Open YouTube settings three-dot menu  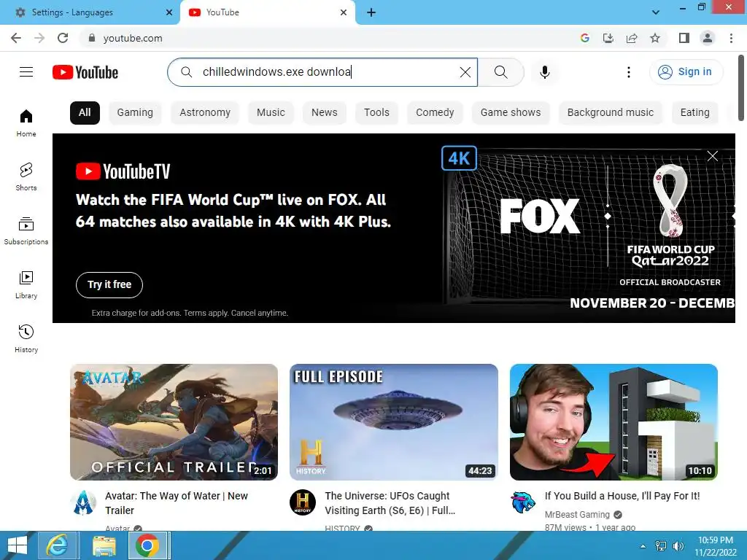coord(628,72)
